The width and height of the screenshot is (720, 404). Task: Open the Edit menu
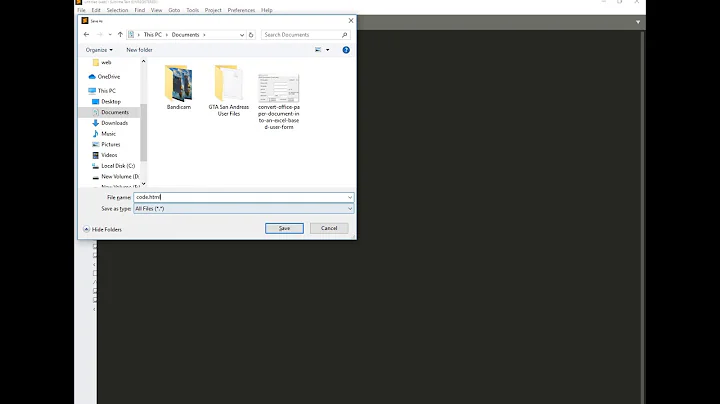coord(96,10)
